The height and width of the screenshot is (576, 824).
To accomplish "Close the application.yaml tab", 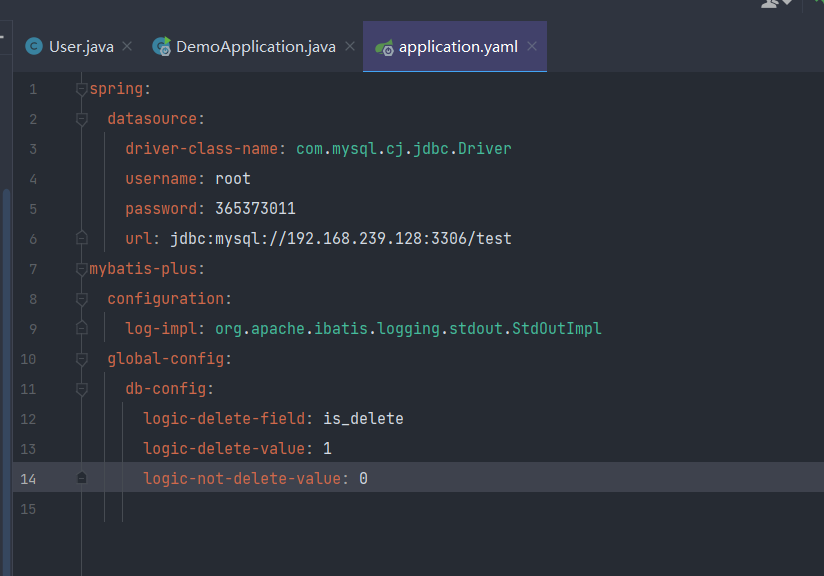I will click(x=532, y=46).
